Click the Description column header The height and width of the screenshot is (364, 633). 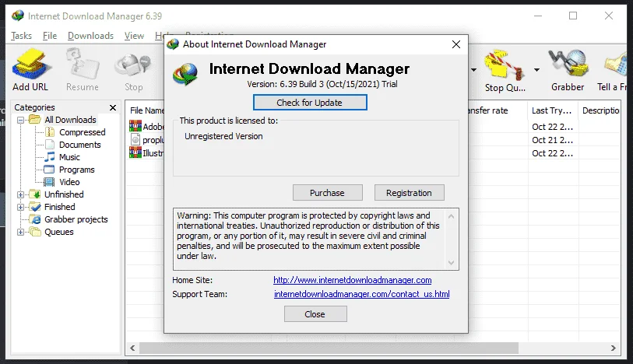tap(600, 110)
